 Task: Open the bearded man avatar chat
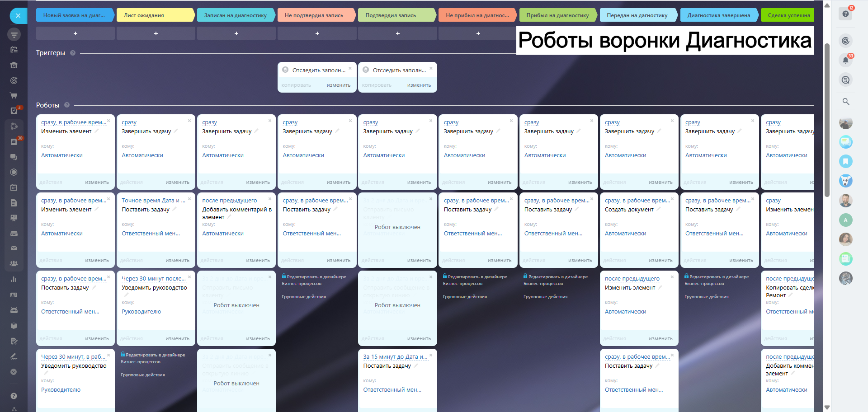pos(846,200)
